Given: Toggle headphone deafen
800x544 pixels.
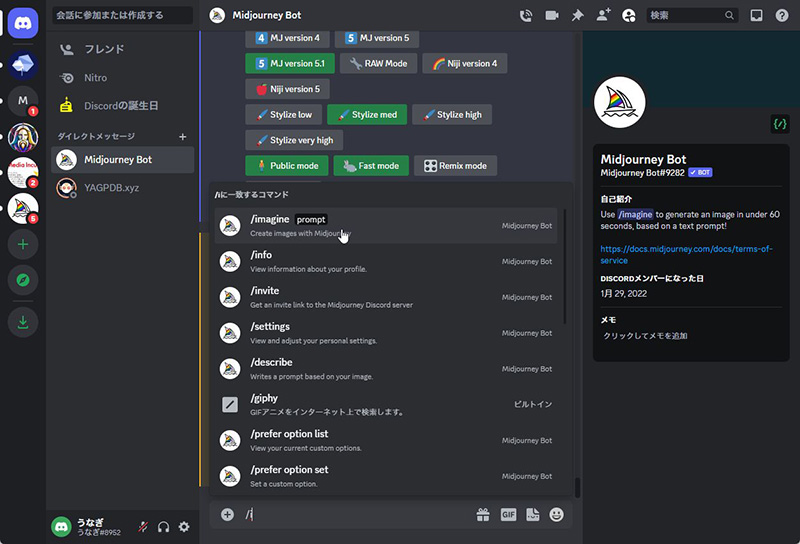Looking at the screenshot, I should pos(164,527).
